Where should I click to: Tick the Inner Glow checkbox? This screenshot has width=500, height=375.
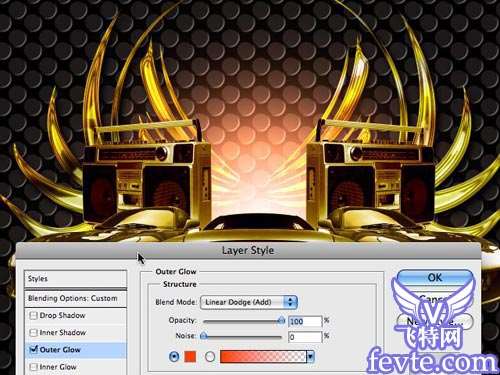33,367
